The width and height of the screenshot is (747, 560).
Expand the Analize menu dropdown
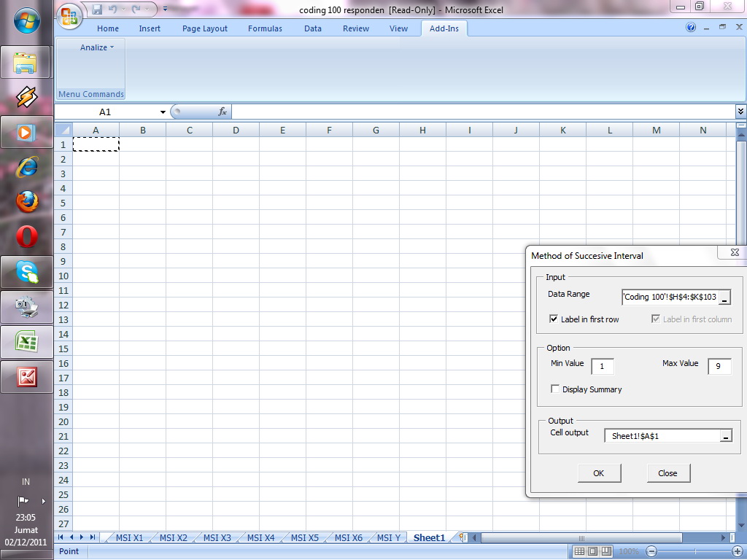pos(97,47)
